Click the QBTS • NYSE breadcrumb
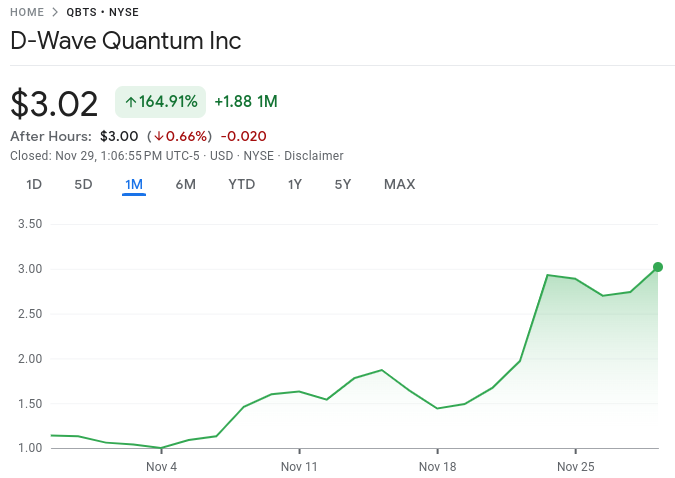Viewport: 675px width, 478px height. 102,12
